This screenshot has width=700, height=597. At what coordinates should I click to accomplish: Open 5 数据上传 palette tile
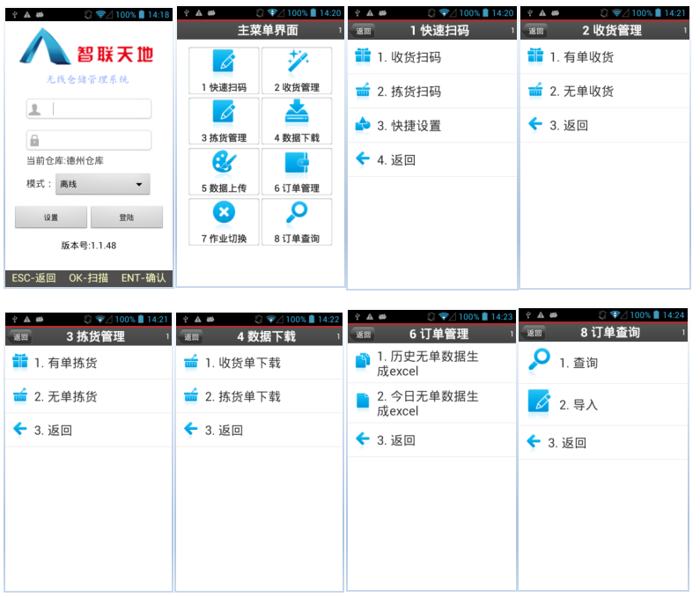(224, 172)
